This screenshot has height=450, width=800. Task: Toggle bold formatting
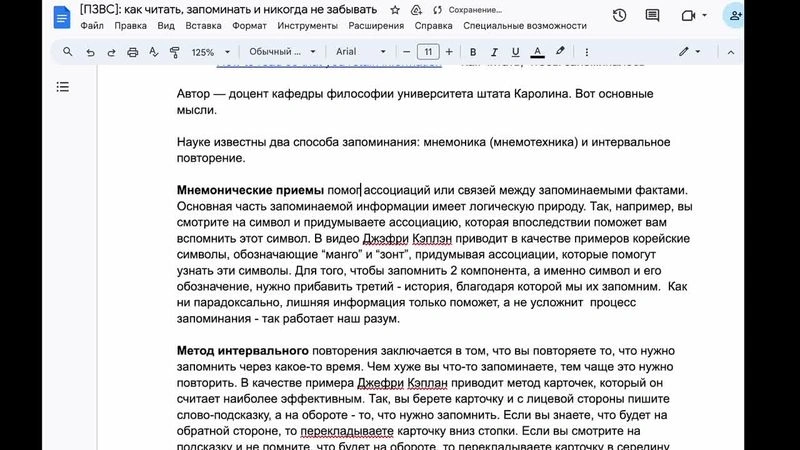point(473,52)
